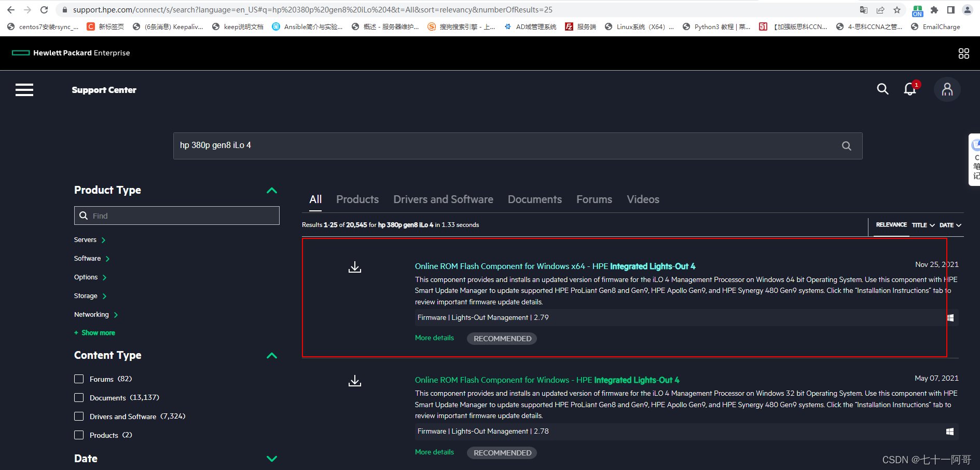980x470 pixels.
Task: Expand the Storage product category
Action: pyautogui.click(x=90, y=296)
